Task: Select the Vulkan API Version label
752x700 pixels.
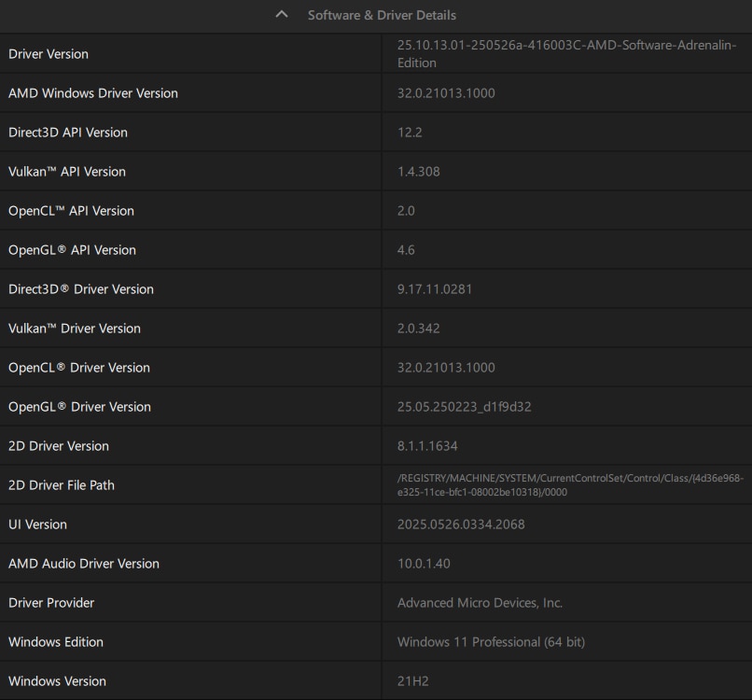Action: (67, 172)
